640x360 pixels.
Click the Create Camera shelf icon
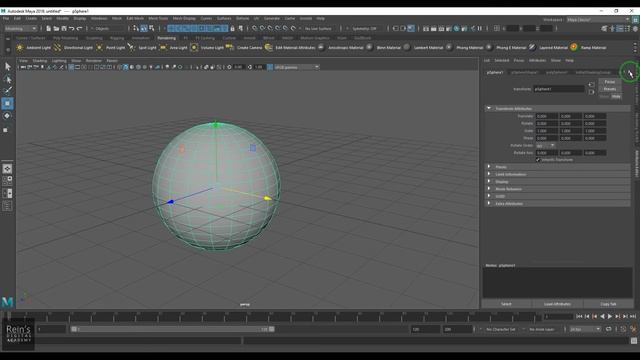pos(230,47)
